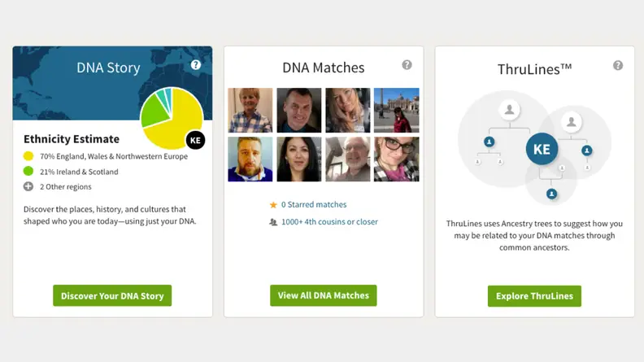Click View All DNA Matches button
644x362 pixels.
point(324,295)
